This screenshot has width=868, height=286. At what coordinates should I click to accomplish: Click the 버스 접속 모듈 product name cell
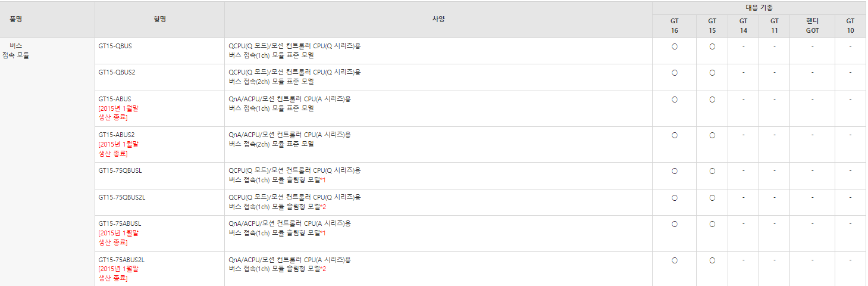click(x=15, y=51)
